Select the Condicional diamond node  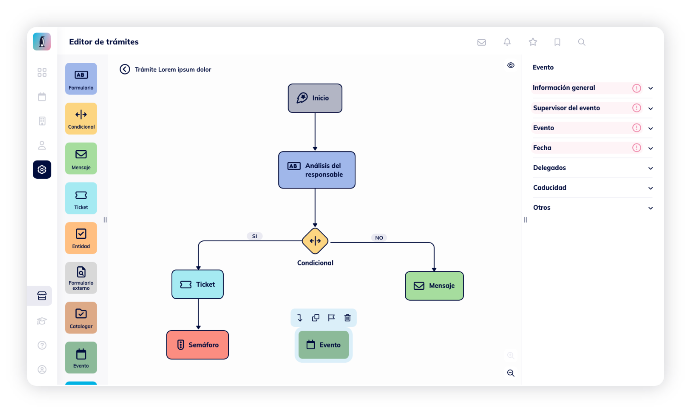coord(315,241)
